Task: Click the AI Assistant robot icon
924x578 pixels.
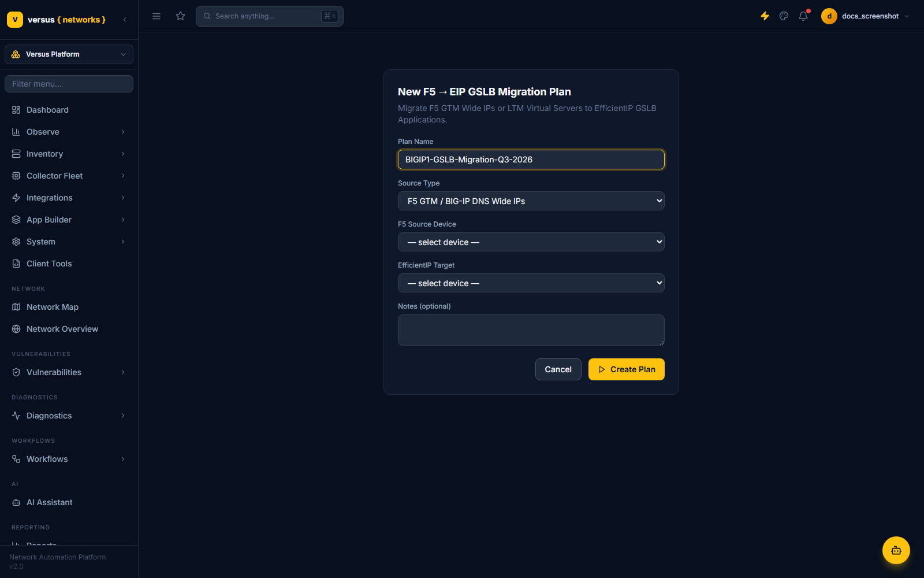Action: click(x=16, y=502)
